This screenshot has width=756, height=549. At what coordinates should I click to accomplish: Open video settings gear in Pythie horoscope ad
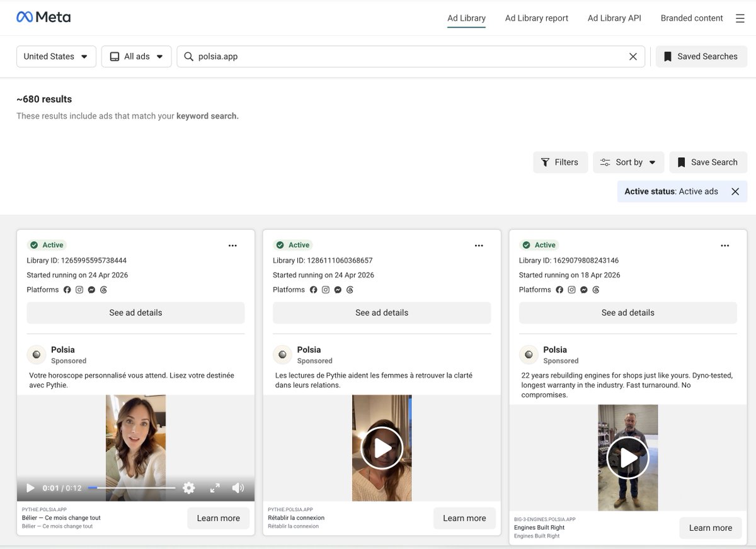(x=188, y=488)
